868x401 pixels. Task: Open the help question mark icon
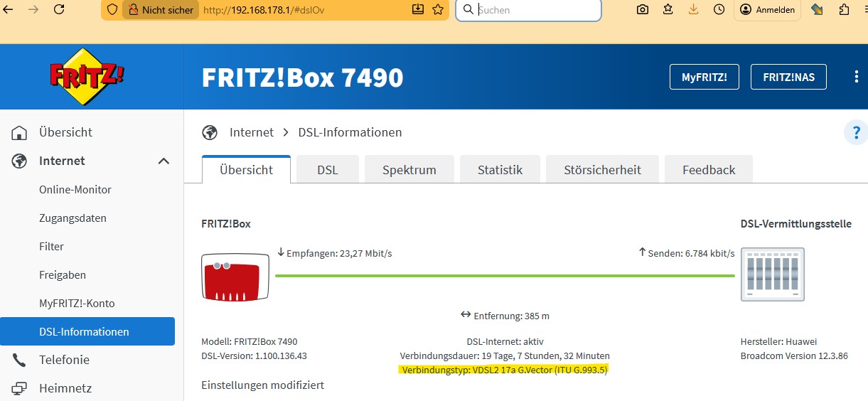point(855,132)
